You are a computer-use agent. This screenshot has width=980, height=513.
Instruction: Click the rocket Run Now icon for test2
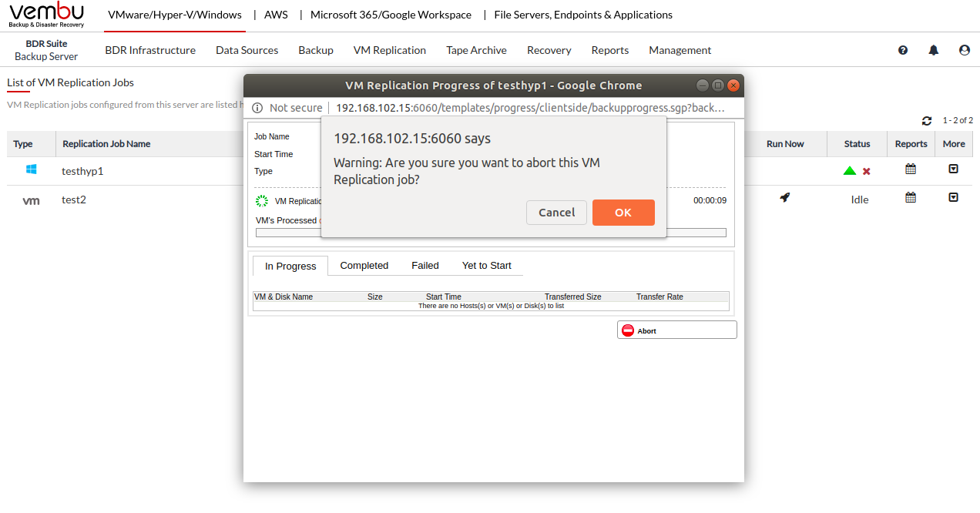[x=784, y=198]
